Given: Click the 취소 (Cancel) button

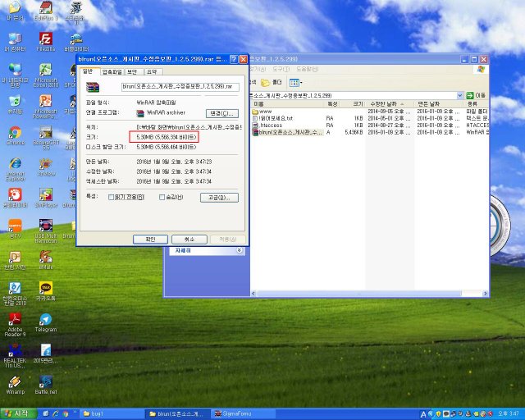Looking at the screenshot, I should [x=189, y=240].
